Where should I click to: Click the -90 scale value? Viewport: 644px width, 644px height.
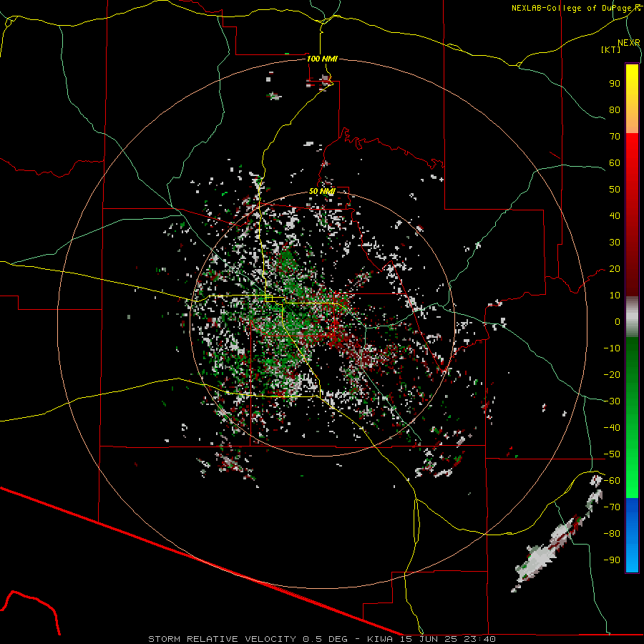612,560
